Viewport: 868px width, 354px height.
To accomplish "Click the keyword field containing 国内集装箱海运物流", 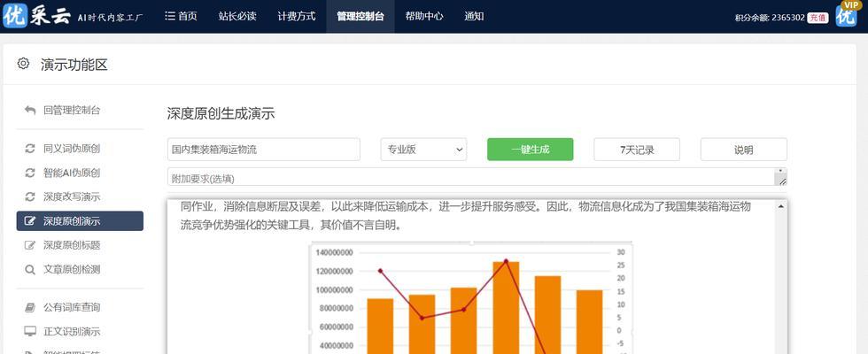I will 264,150.
